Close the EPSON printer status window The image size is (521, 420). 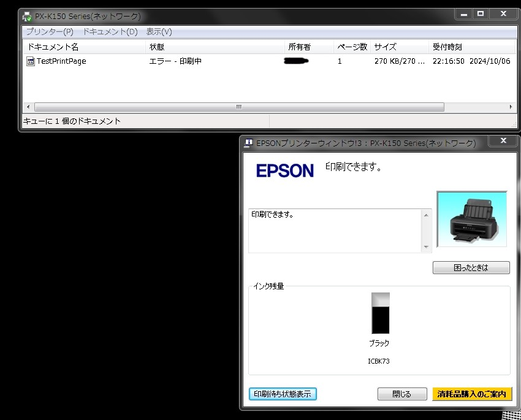coord(503,141)
